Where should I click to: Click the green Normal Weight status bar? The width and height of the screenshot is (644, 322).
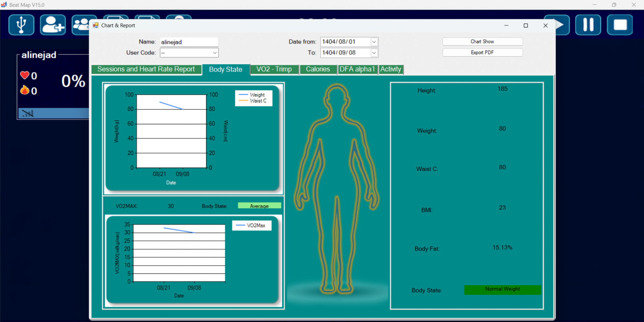click(x=502, y=290)
